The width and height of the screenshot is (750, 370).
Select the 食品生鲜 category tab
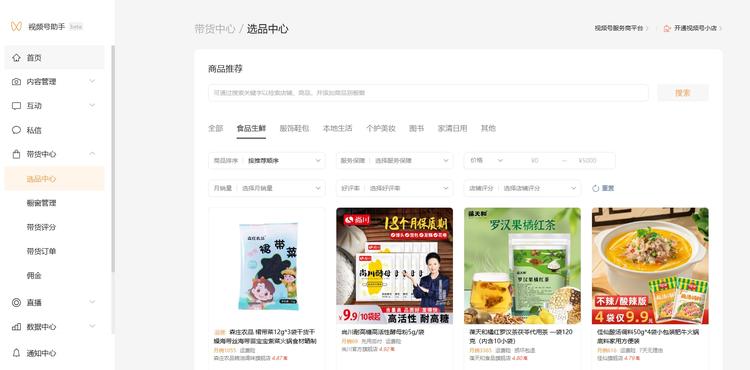pos(251,128)
